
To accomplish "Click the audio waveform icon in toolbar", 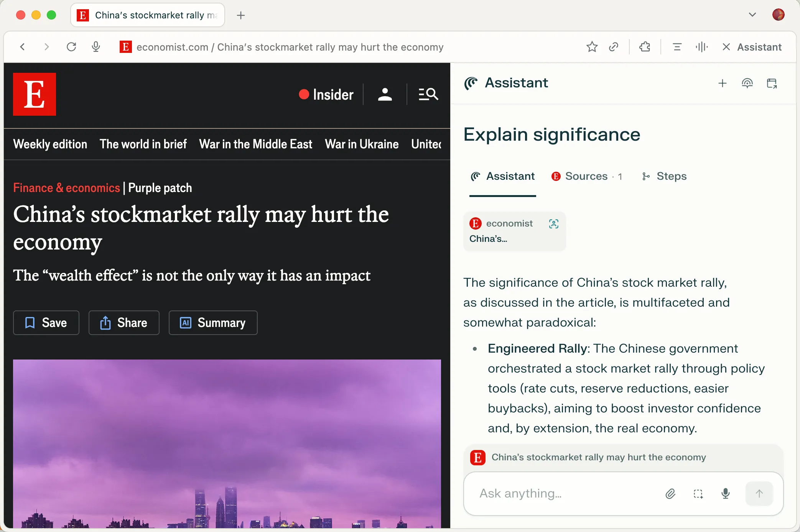I will pos(701,47).
